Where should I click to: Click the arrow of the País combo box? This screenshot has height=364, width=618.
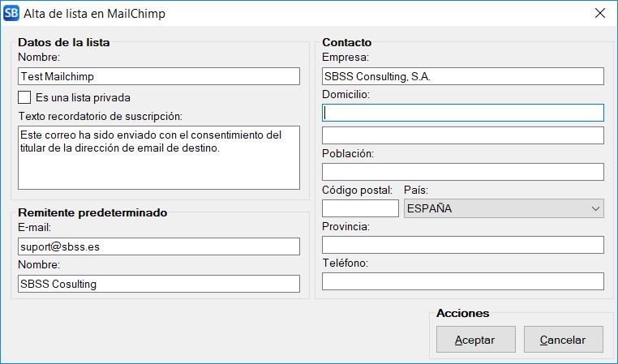click(594, 208)
